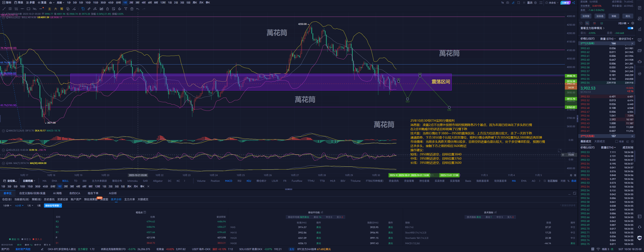This screenshot has height=252, width=644.
Task: Select the trend line drawing tool
Action: (x=4, y=9)
